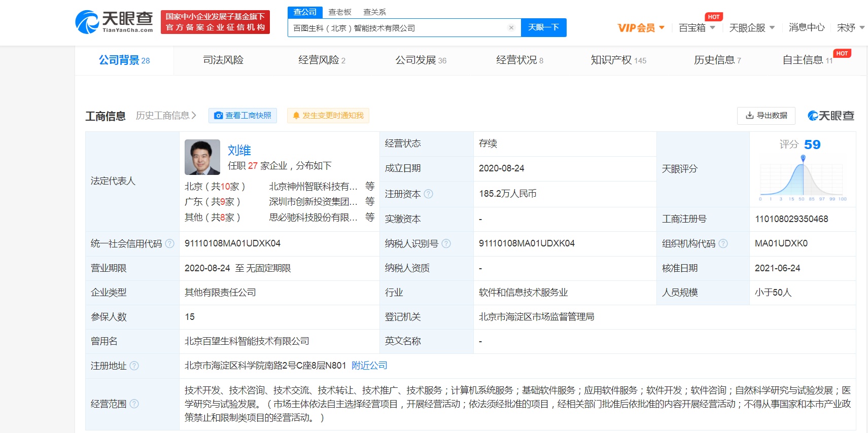Switch to 查关系 search tab
868x433 pixels.
[375, 12]
